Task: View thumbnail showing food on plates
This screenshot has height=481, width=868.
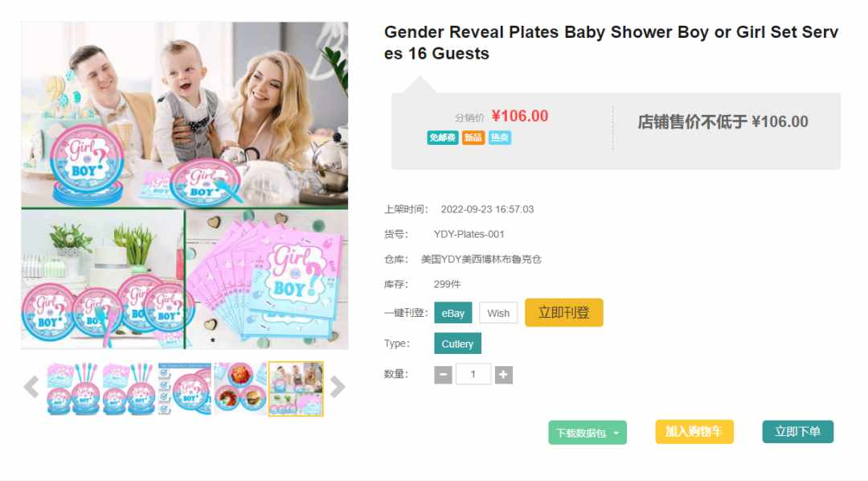Action: pos(240,388)
